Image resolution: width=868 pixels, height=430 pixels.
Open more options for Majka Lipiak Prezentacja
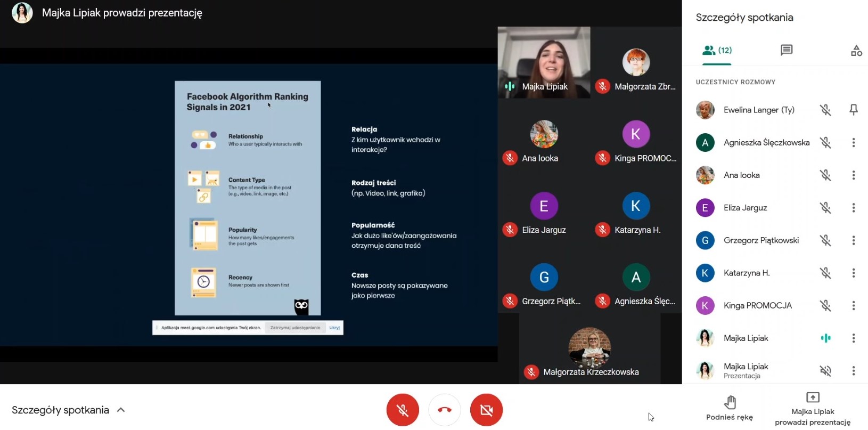[854, 370]
